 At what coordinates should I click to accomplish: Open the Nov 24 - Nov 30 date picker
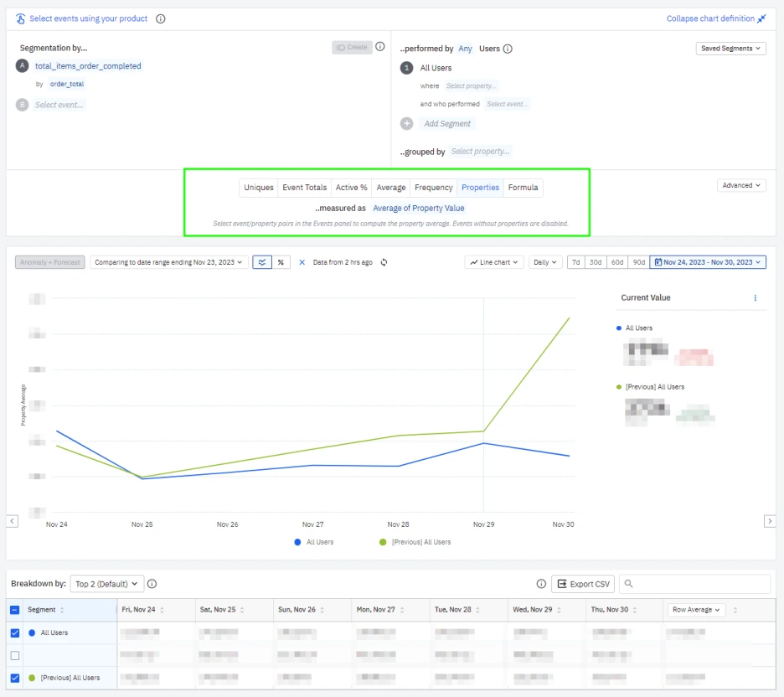[708, 262]
